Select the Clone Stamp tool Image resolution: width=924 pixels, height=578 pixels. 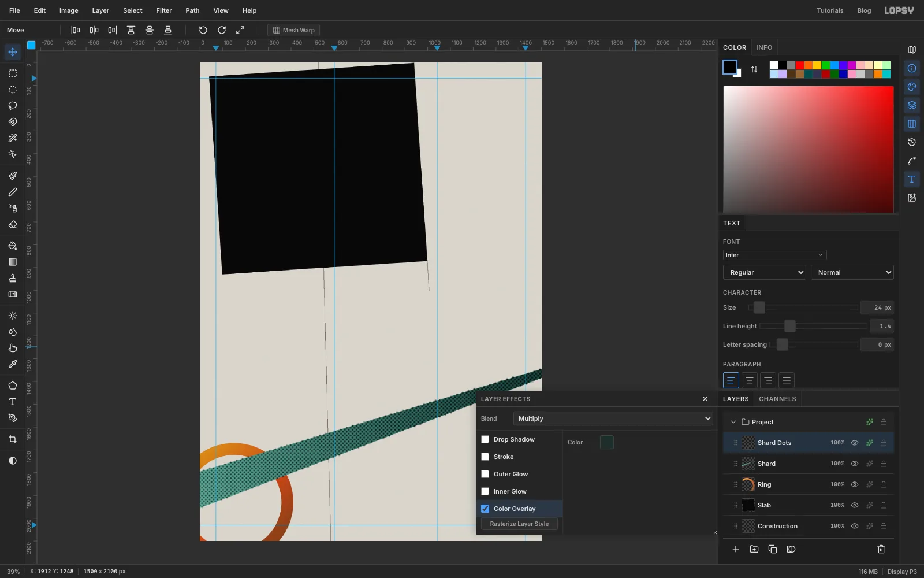(x=13, y=278)
